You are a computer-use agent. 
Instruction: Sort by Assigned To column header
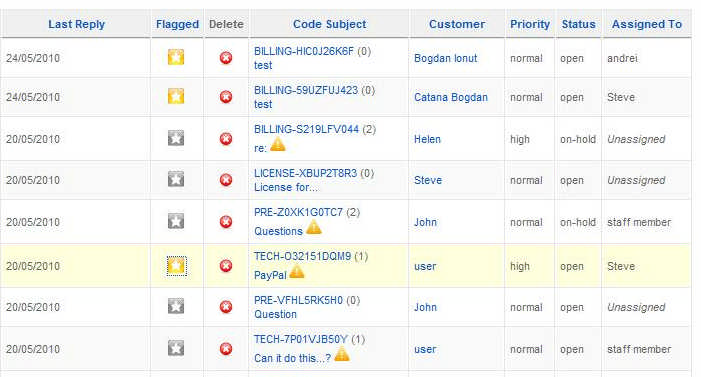pos(647,24)
